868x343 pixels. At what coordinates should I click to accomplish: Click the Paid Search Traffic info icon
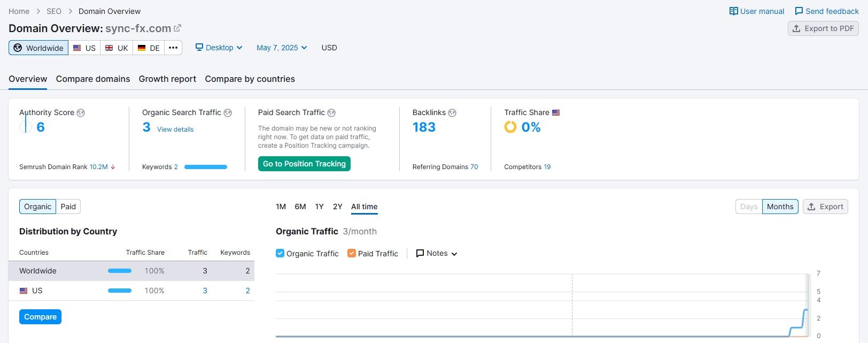331,113
